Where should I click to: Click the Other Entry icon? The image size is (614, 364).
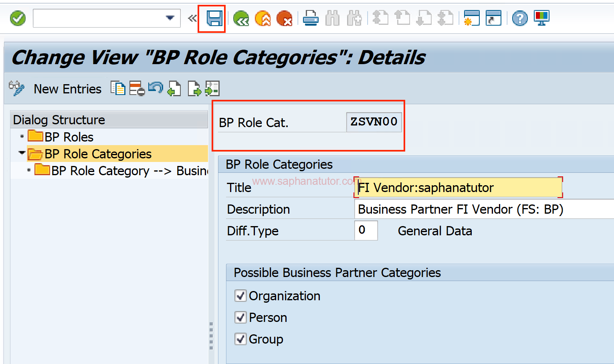tap(212, 89)
